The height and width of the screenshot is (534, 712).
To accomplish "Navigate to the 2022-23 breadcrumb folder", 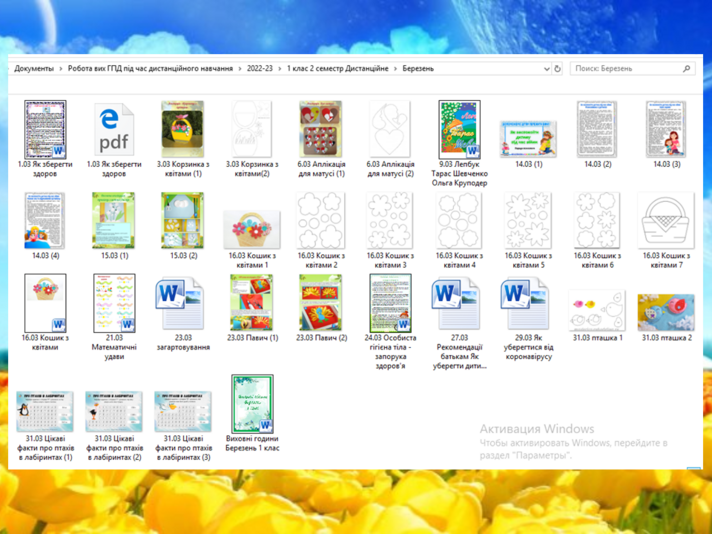I will 260,69.
